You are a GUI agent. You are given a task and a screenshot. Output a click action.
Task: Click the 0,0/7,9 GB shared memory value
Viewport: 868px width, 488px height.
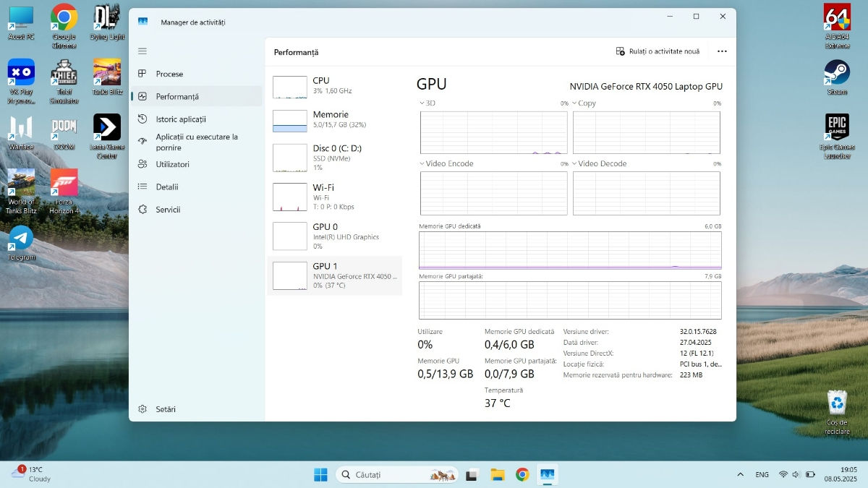coord(509,374)
